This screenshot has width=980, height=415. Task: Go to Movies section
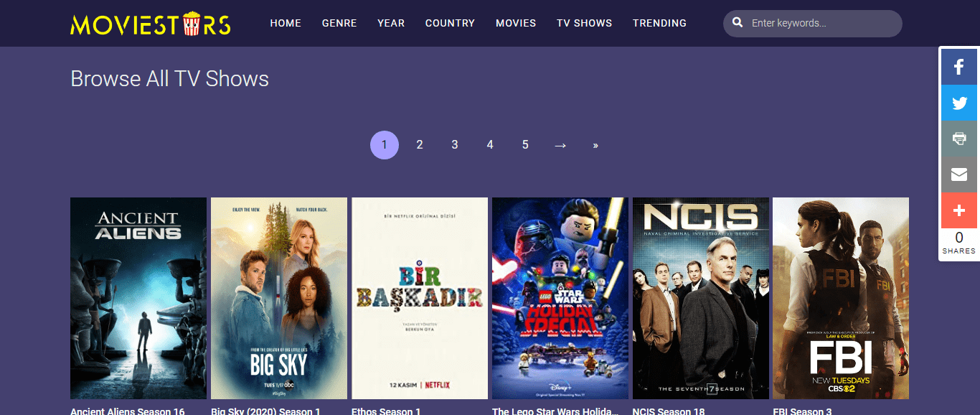[x=516, y=23]
